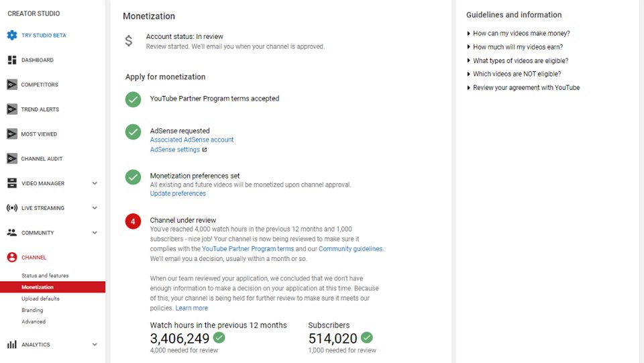This screenshot has width=644, height=363.
Task: Click the Live Streaming label
Action: [x=43, y=208]
